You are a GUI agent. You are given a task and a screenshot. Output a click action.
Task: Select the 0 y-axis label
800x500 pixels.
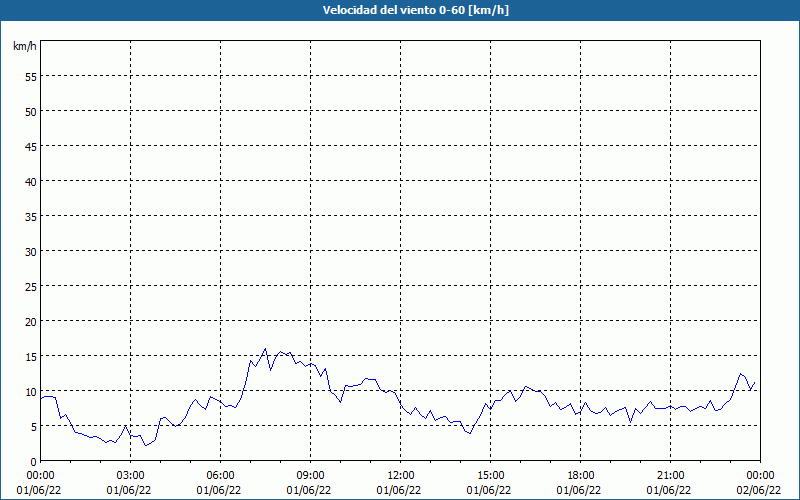click(x=34, y=462)
